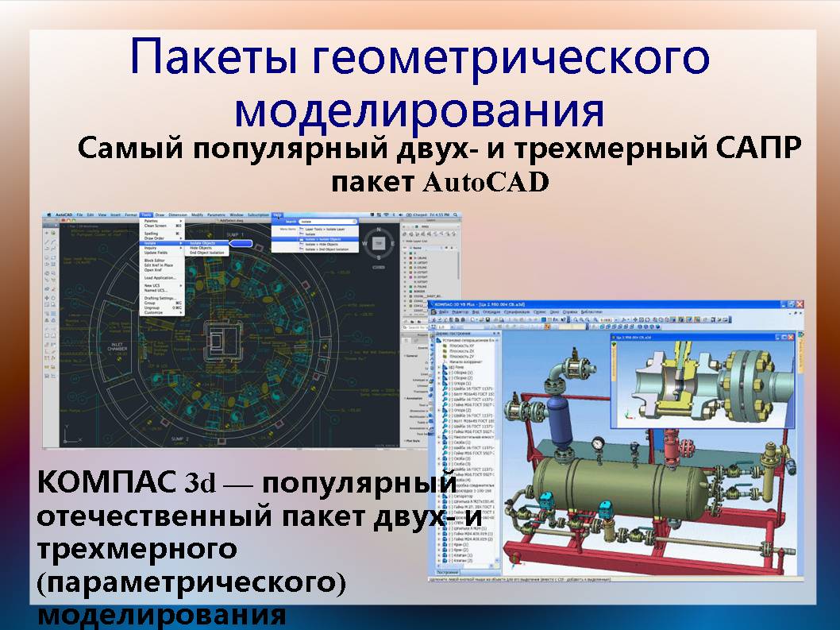This screenshot has width=840, height=630.
Task: Click the 'SUMP 2' label in the AutoCAD drawing
Action: point(179,439)
